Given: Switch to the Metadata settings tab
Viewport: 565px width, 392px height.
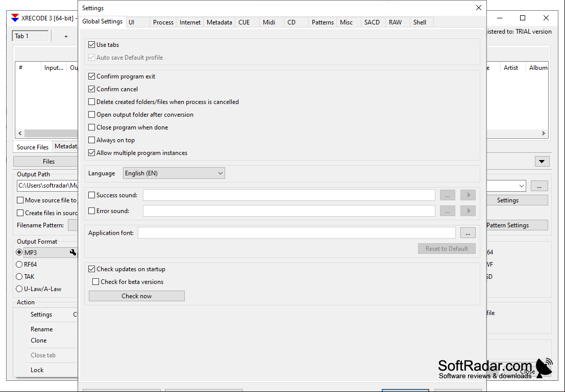Looking at the screenshot, I should pyautogui.click(x=219, y=22).
